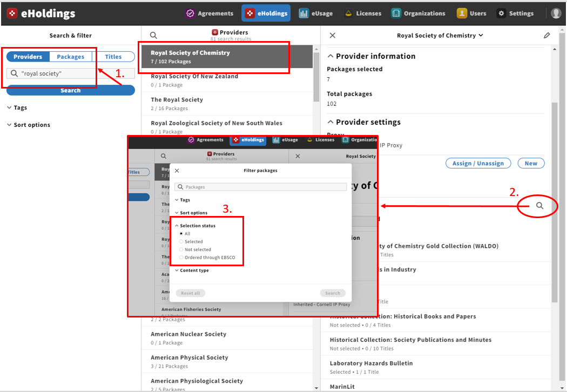Open the Laboratory Hazards Bulletin package
The height and width of the screenshot is (392, 567).
(436, 367)
